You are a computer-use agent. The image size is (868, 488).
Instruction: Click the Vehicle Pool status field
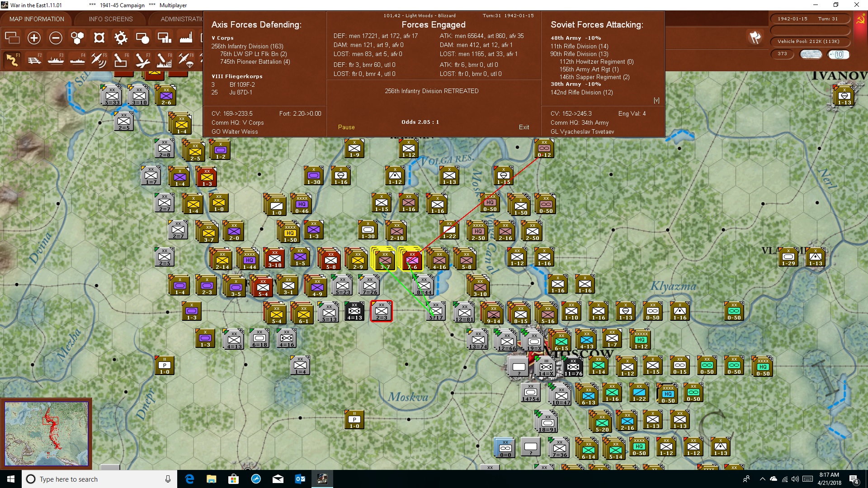pos(809,42)
